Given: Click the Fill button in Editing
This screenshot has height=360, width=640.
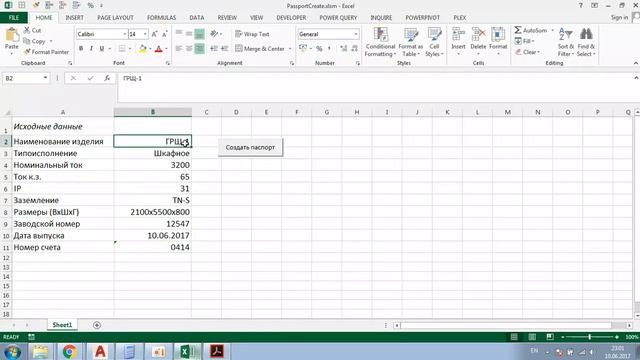Looking at the screenshot, I should [x=525, y=41].
